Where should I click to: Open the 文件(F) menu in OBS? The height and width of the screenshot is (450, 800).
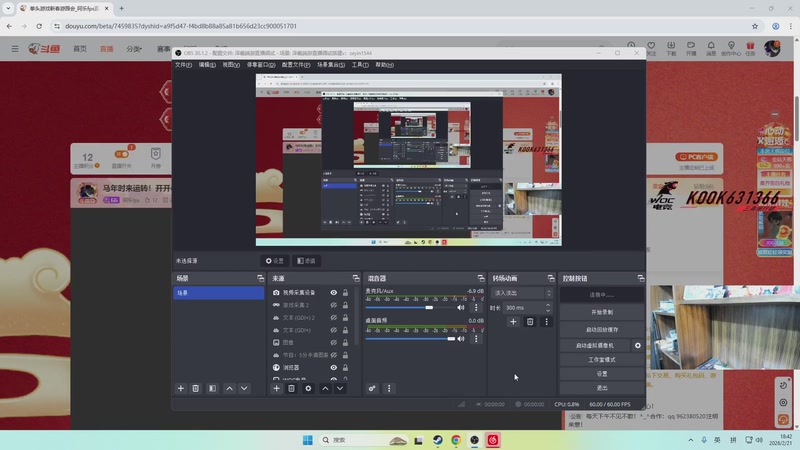tap(184, 65)
